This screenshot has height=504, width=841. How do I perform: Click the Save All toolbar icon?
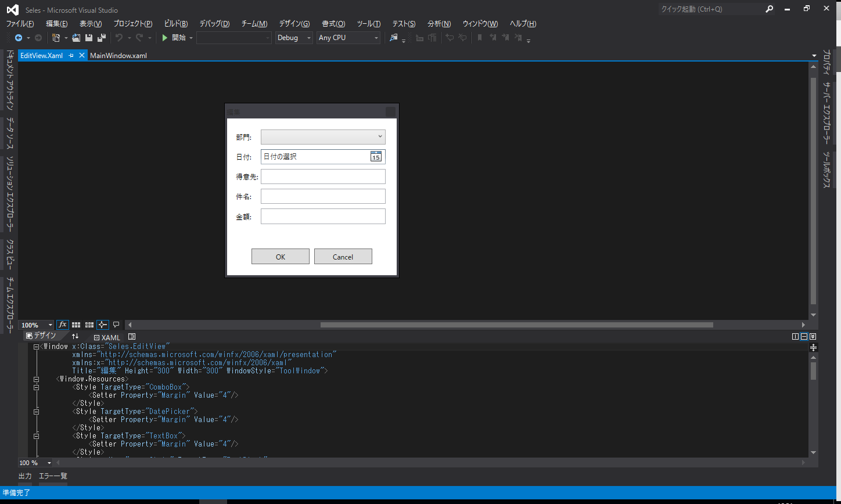(102, 38)
